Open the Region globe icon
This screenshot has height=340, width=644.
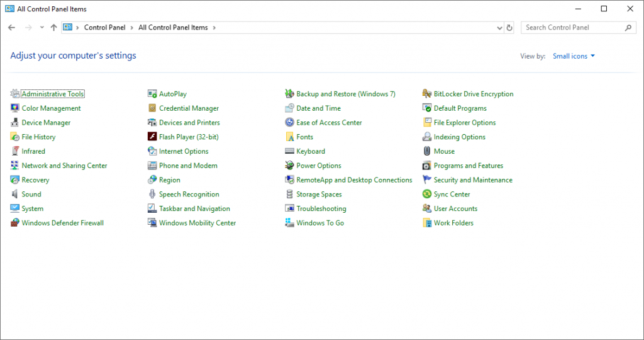[152, 180]
